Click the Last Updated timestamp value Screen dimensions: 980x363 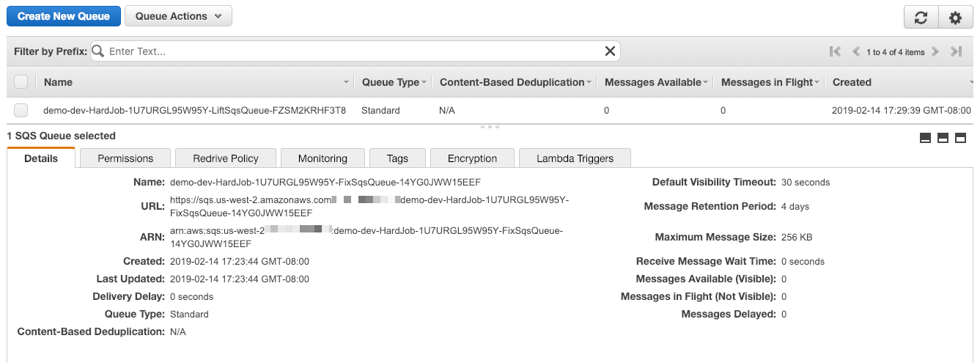tap(240, 279)
